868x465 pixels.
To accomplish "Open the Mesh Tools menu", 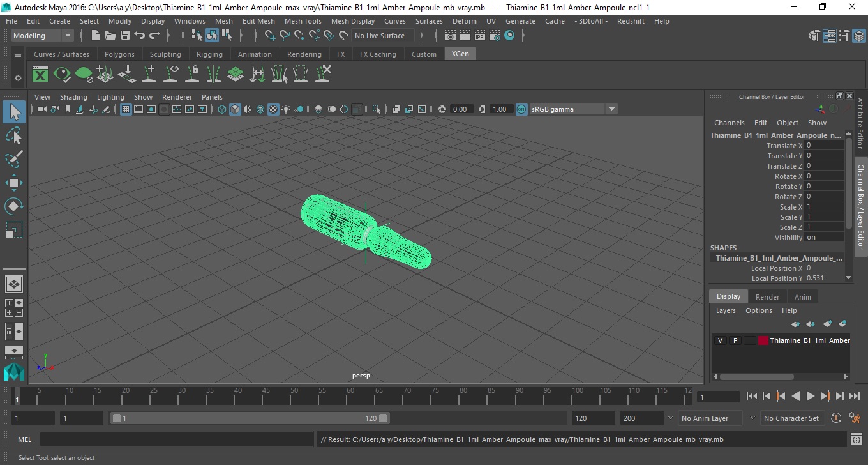I will (303, 21).
